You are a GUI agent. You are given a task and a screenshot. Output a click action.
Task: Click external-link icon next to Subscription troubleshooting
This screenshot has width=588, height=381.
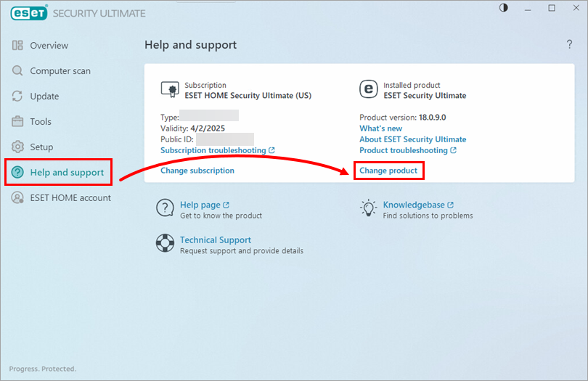pos(272,150)
